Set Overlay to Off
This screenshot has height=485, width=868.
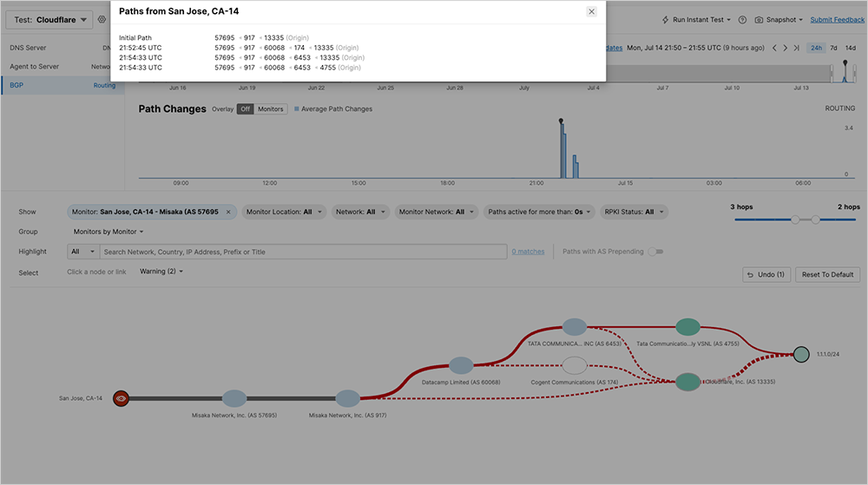point(245,109)
